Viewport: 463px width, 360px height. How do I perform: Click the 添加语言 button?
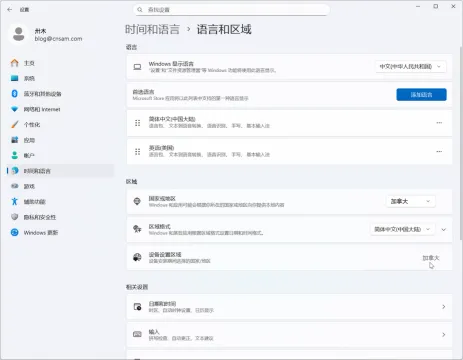click(x=421, y=95)
